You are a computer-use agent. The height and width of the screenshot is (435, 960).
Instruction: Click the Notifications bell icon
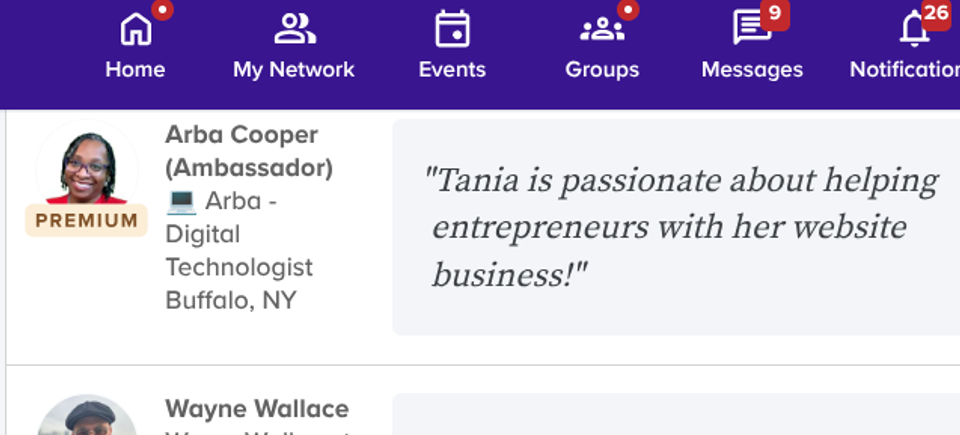point(915,29)
